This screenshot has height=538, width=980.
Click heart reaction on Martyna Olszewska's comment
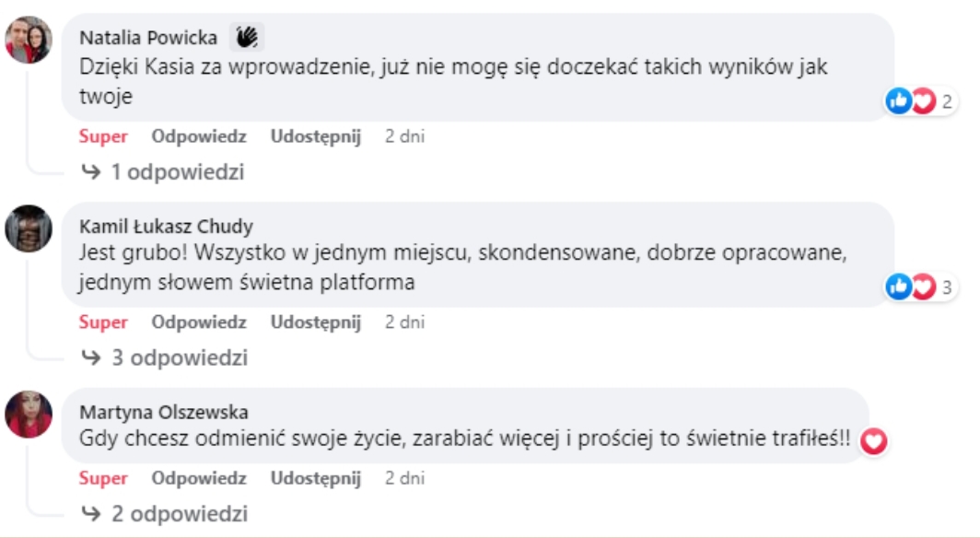tap(873, 442)
